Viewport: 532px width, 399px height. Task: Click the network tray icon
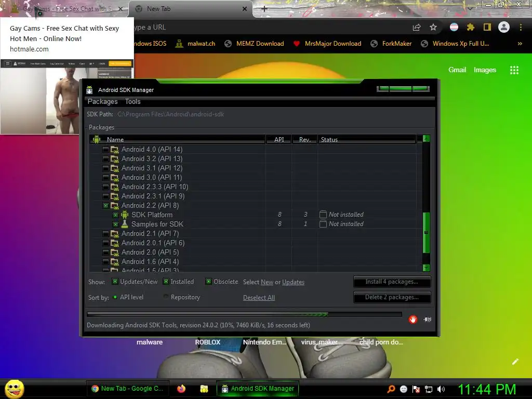[429, 389]
